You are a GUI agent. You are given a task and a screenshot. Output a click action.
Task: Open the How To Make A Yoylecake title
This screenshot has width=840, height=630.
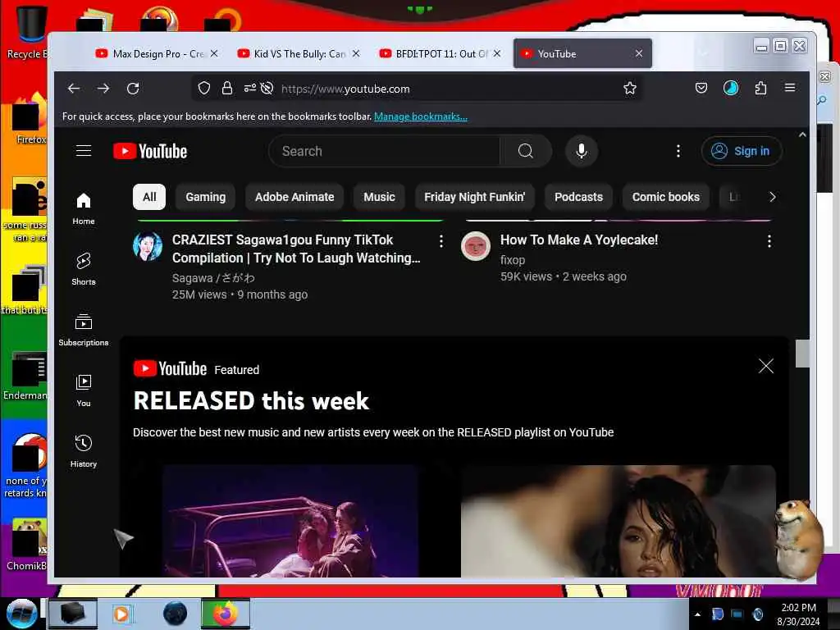(579, 240)
